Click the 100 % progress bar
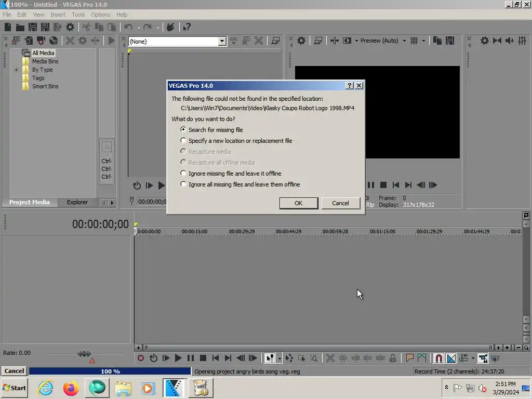The height and width of the screenshot is (399, 532). pos(110,371)
